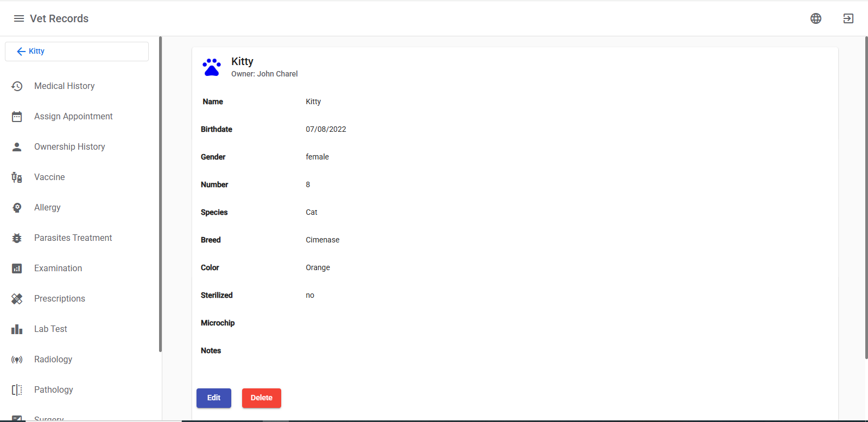Click the red Delete button
This screenshot has height=422, width=868.
pyautogui.click(x=262, y=398)
